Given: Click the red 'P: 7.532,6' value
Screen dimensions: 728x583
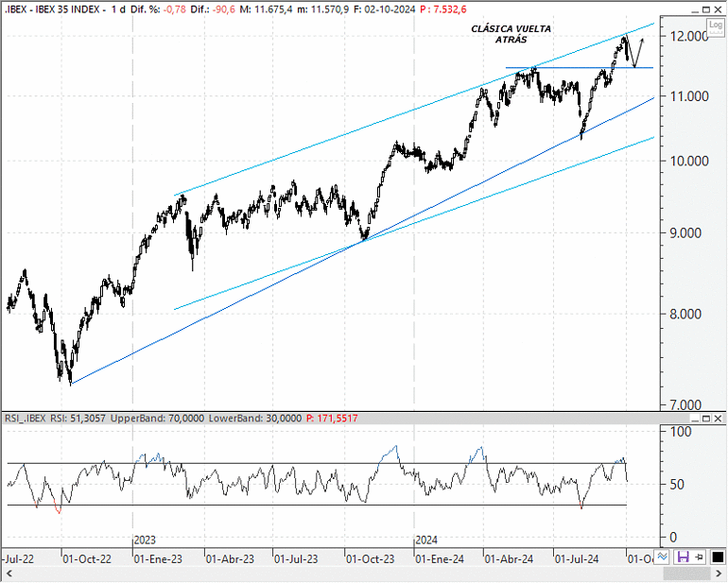Looking at the screenshot, I should [x=442, y=9].
